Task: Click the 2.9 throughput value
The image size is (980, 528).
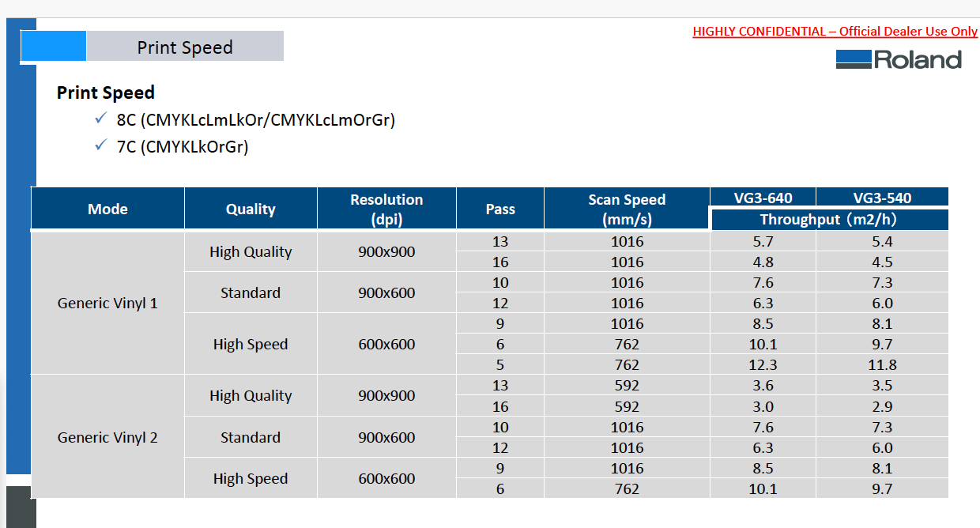Action: [882, 406]
